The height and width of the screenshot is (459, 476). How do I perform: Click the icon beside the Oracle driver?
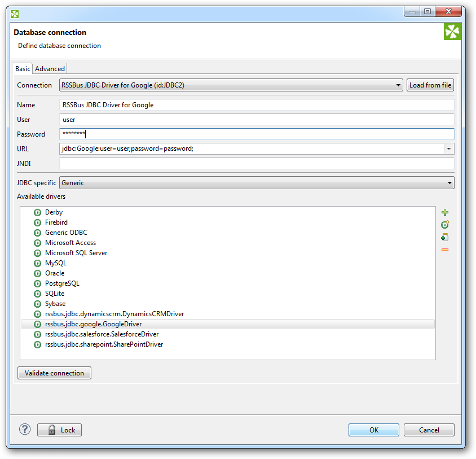pyautogui.click(x=38, y=273)
